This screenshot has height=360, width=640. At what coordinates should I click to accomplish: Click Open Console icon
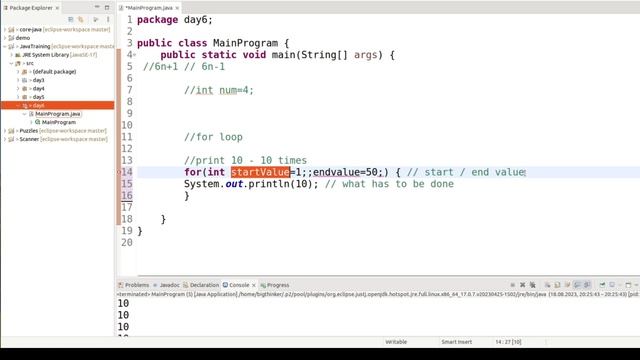coord(628,285)
